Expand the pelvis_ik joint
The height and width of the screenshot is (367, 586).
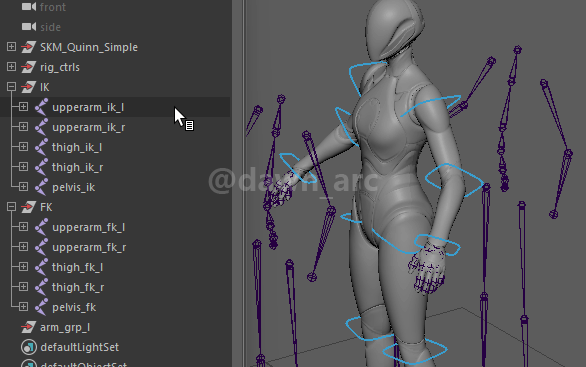click(x=23, y=187)
